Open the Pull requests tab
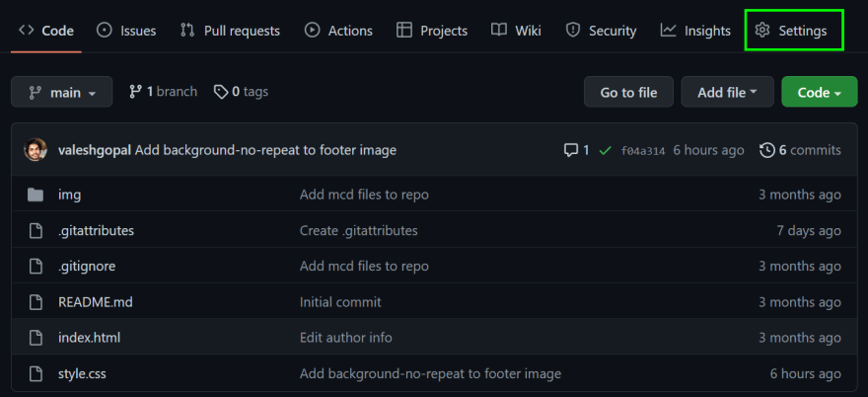868x397 pixels. click(x=230, y=31)
